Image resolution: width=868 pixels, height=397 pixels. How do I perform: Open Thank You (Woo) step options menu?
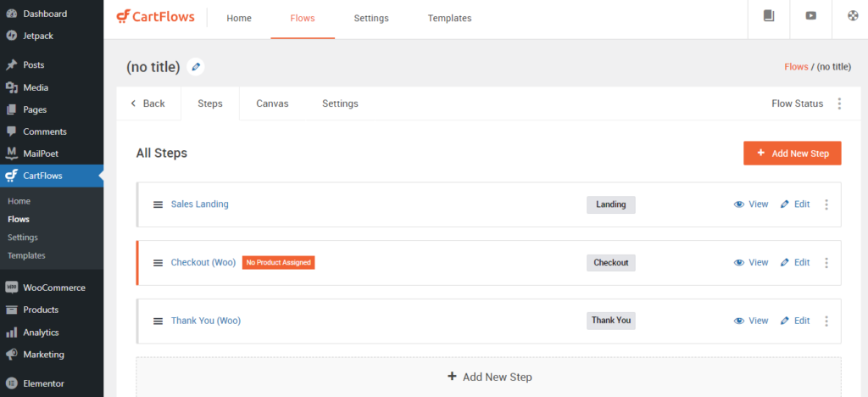coord(826,322)
